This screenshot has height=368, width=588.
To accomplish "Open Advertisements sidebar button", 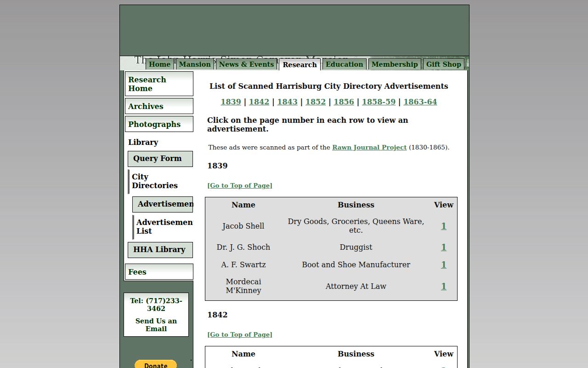I will pyautogui.click(x=163, y=204).
